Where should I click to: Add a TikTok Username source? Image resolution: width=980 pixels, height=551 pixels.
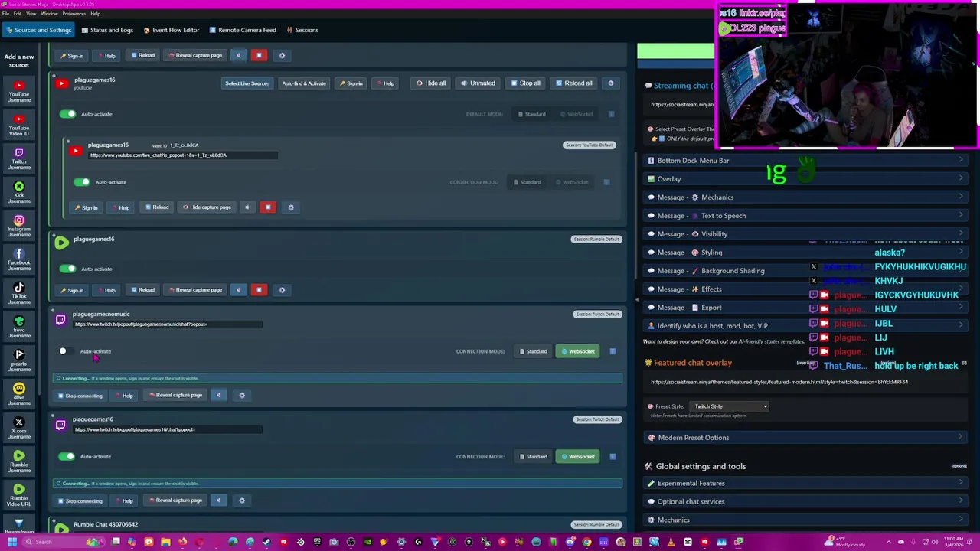point(19,292)
